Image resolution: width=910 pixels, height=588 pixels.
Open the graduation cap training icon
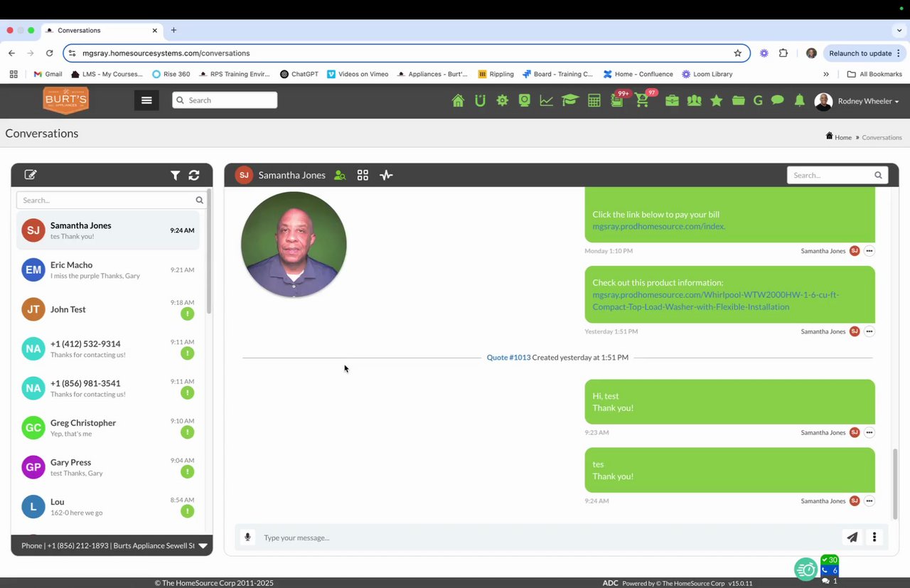(x=569, y=101)
